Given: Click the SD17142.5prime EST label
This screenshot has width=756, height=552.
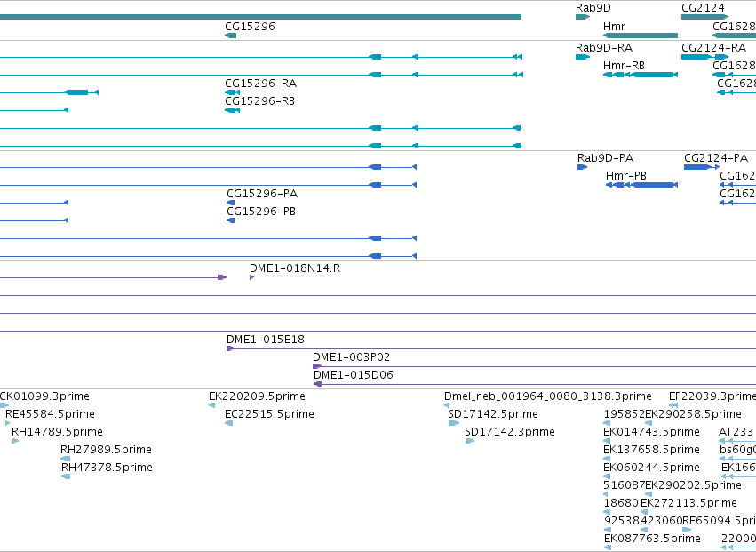Looking at the screenshot, I should point(493,414).
